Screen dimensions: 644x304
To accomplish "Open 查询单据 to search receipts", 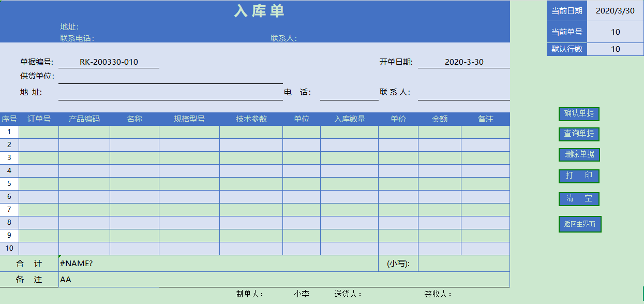I will [x=579, y=134].
